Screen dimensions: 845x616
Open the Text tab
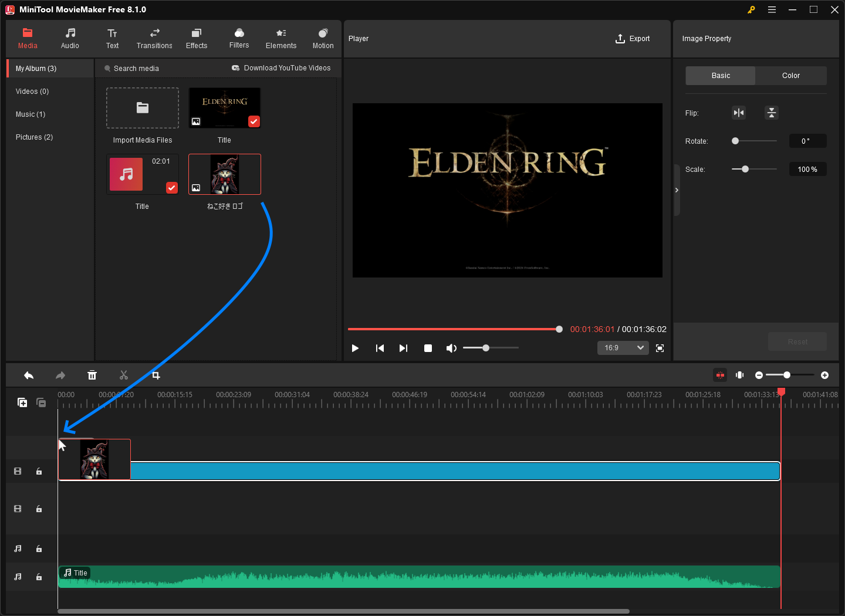[x=112, y=39]
